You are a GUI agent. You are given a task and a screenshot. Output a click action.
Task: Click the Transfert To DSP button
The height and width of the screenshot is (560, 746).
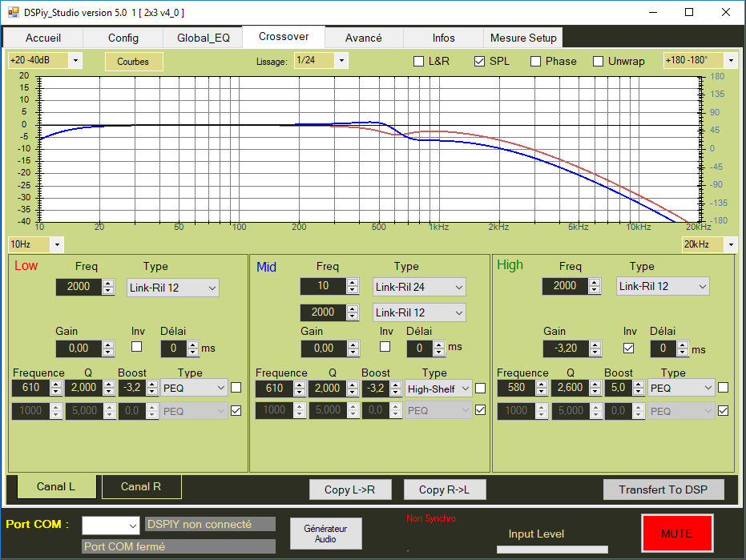(663, 489)
